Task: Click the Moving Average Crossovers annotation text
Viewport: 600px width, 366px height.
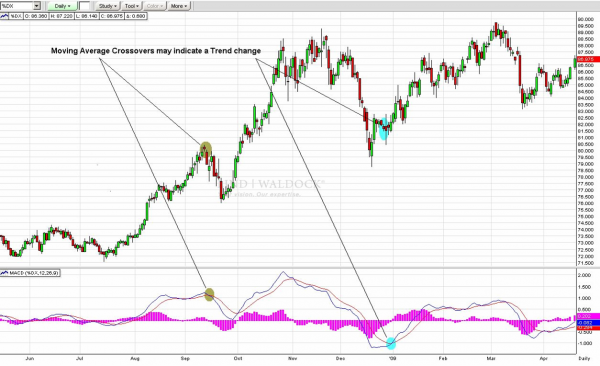Action: pyautogui.click(x=156, y=51)
